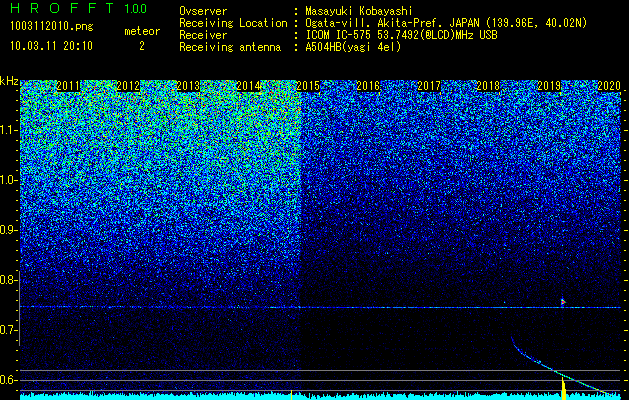629x400 pixels.
Task: Click the bright meteor echo spot near 2019
Action: [563, 302]
